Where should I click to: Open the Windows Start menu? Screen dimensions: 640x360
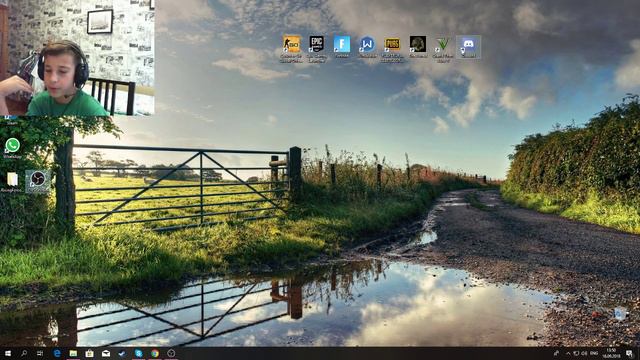(x=7, y=353)
